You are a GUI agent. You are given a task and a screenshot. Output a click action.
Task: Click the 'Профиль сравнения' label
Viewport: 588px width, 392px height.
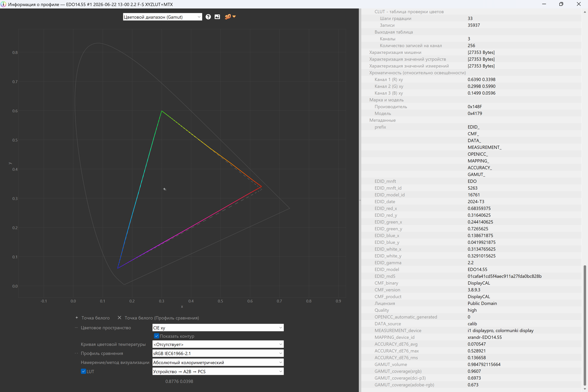(x=102, y=354)
